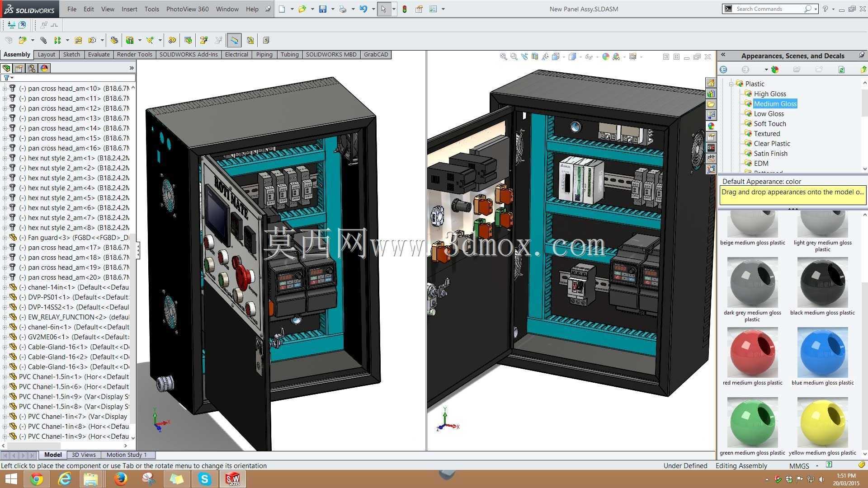This screenshot has height=488, width=868.
Task: Collapse the Appearances task pane chevron
Action: [x=723, y=55]
